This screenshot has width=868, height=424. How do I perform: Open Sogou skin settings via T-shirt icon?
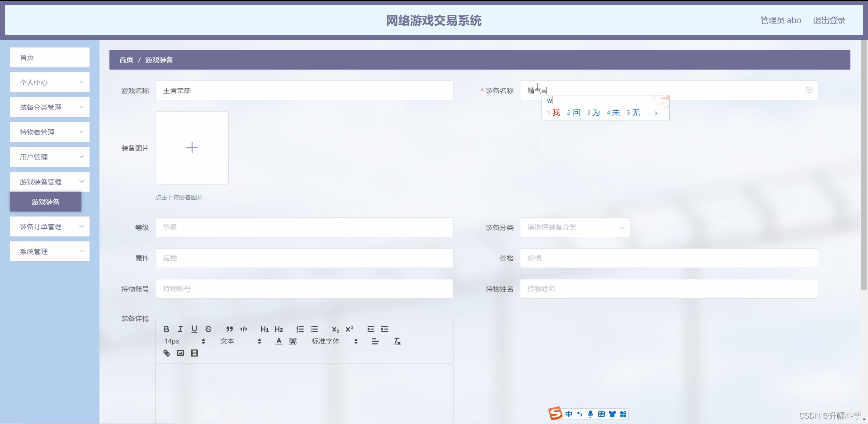tap(613, 414)
